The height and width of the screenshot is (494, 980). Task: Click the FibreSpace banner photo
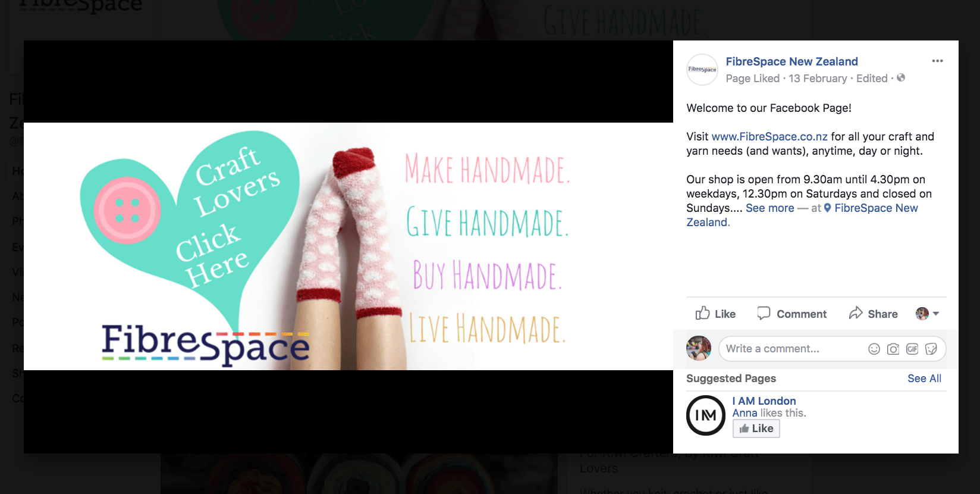[348, 246]
